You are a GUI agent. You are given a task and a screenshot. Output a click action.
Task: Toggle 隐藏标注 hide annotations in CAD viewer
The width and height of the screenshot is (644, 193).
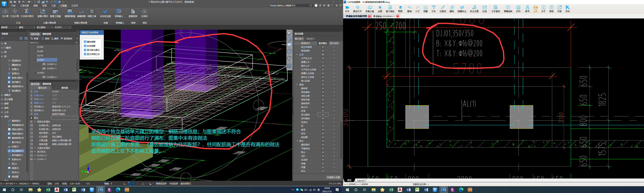pos(462,9)
